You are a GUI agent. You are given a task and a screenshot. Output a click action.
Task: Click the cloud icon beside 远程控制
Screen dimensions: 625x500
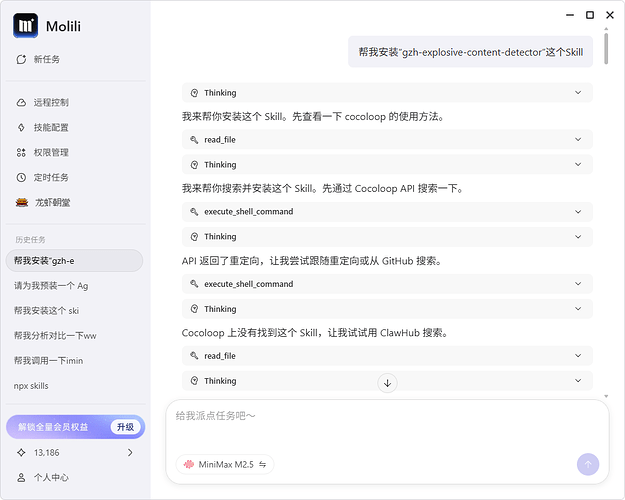(x=21, y=103)
